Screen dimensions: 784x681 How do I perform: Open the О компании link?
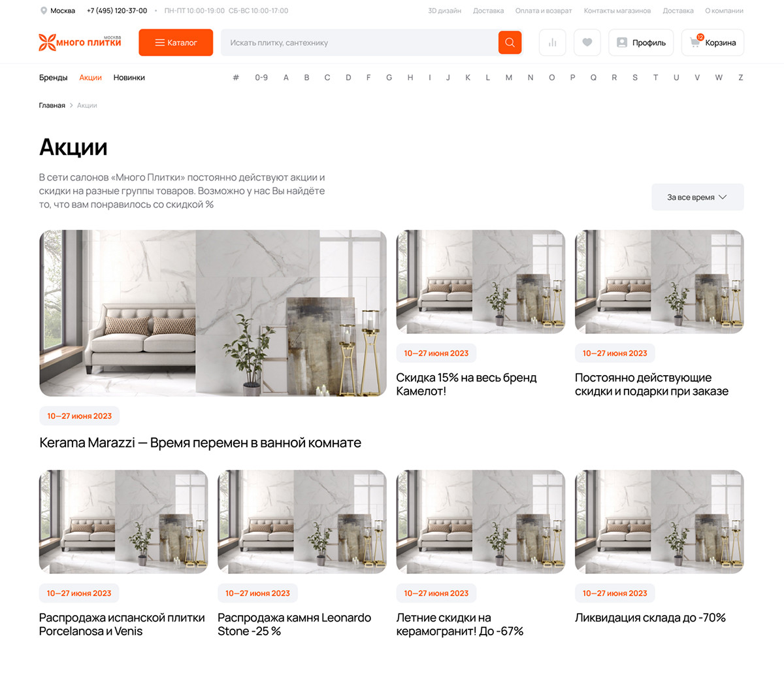(x=724, y=10)
